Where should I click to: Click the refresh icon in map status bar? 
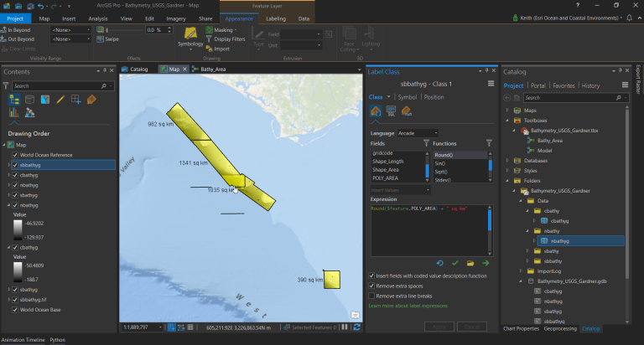click(357, 327)
